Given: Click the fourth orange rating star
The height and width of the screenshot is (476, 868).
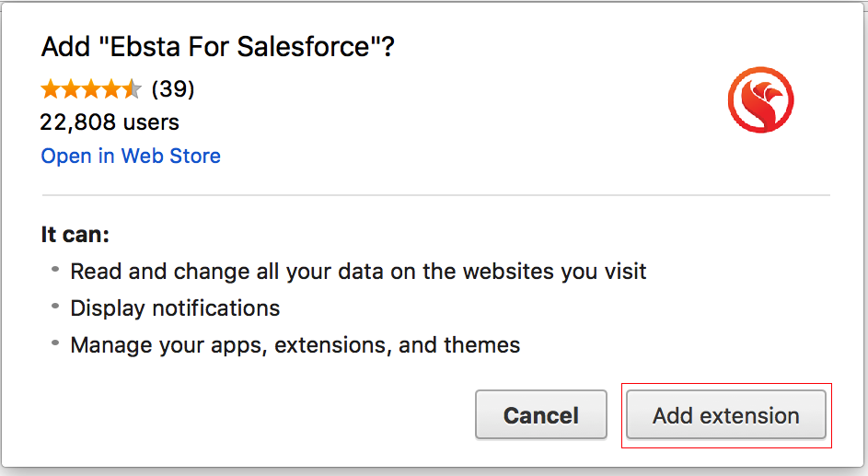Looking at the screenshot, I should click(111, 89).
